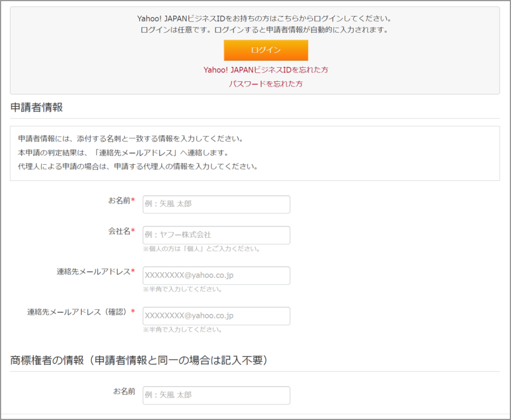Image resolution: width=511 pixels, height=420 pixels.
Task: Click the trademark owner お名前 input field
Action: coord(217,396)
